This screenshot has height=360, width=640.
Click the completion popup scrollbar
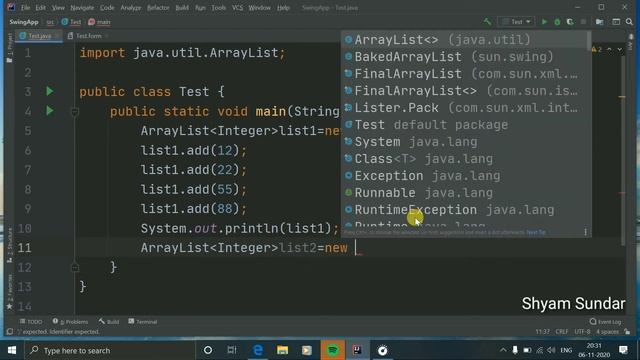click(x=589, y=40)
